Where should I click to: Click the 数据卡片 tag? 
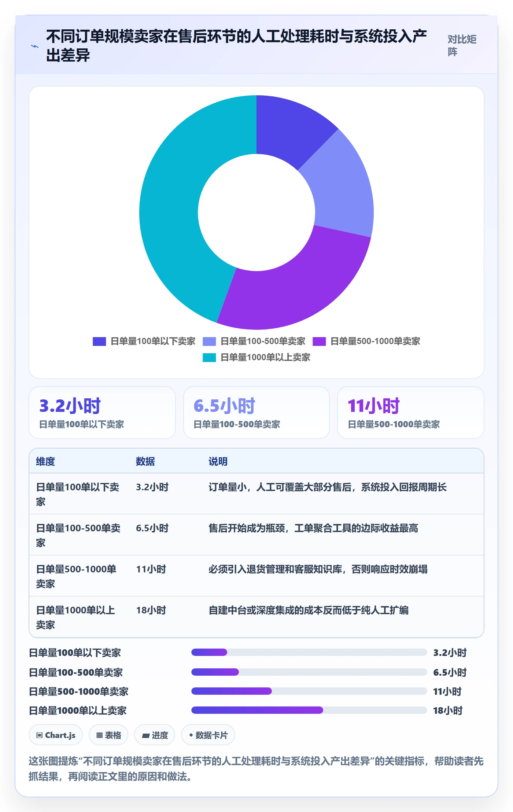point(208,735)
